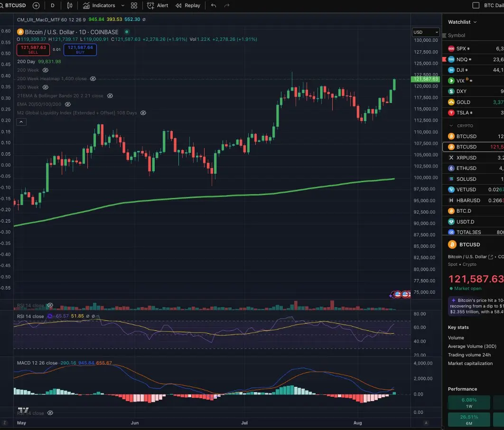Show the EMA 20/50/100/200 indicator

pyautogui.click(x=68, y=104)
